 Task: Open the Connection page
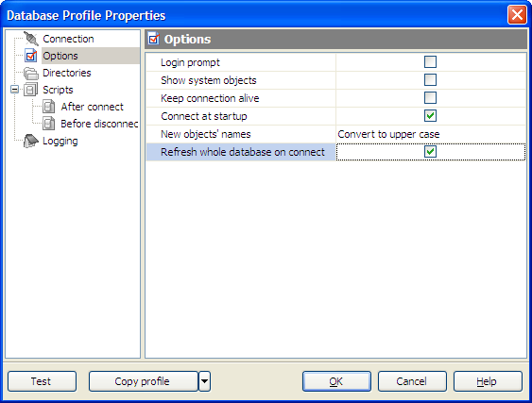[68, 39]
